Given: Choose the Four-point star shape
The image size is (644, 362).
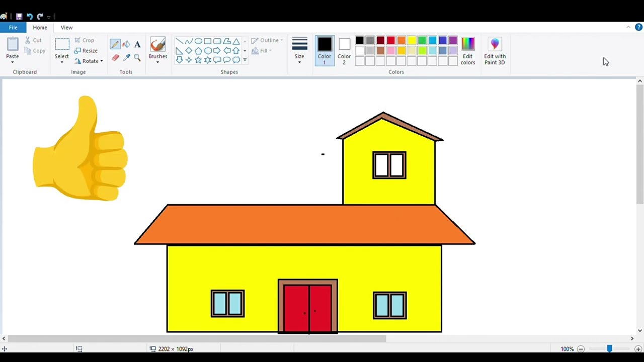Looking at the screenshot, I should (189, 60).
